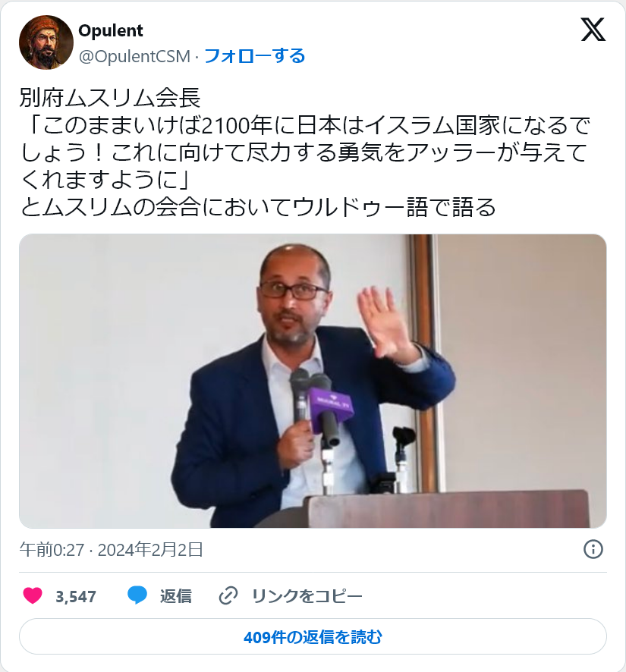Screen dimensions: 626x672
Task: Open the tweet info circle icon
Action: point(593,549)
